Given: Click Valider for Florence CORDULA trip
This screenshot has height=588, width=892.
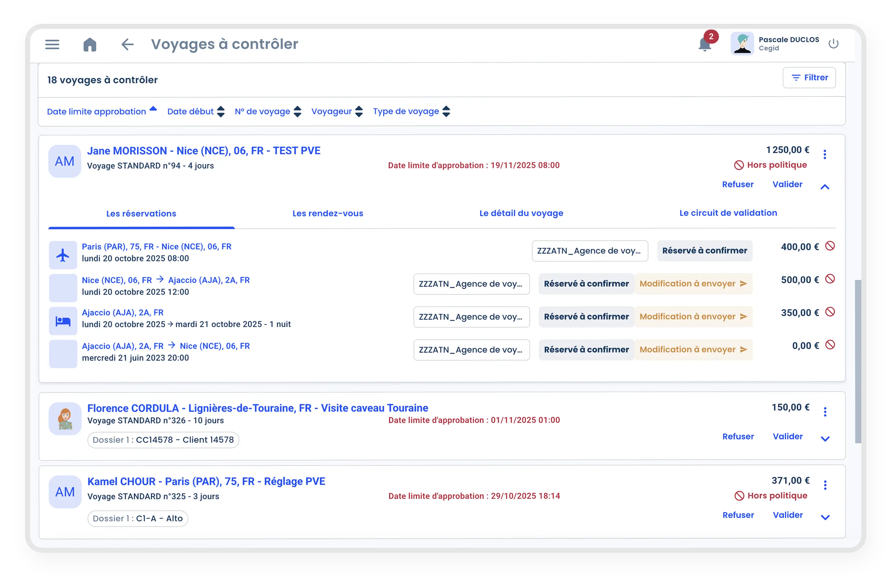Looking at the screenshot, I should click(787, 436).
